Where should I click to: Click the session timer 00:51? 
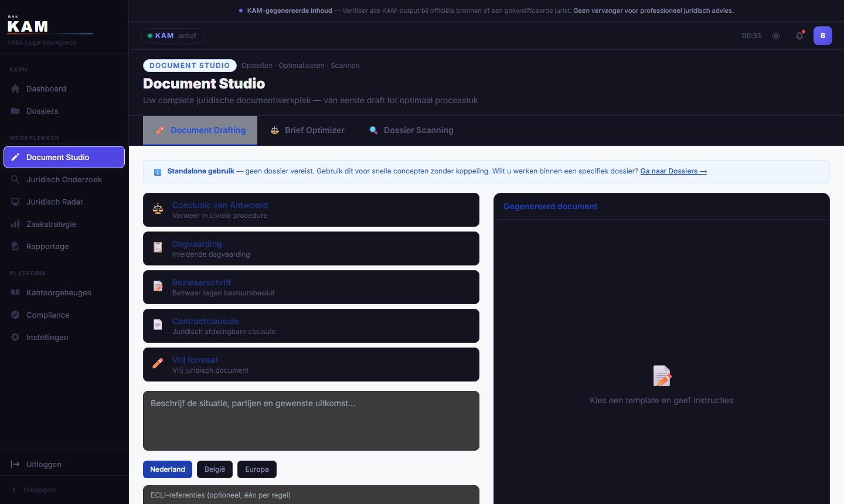752,36
